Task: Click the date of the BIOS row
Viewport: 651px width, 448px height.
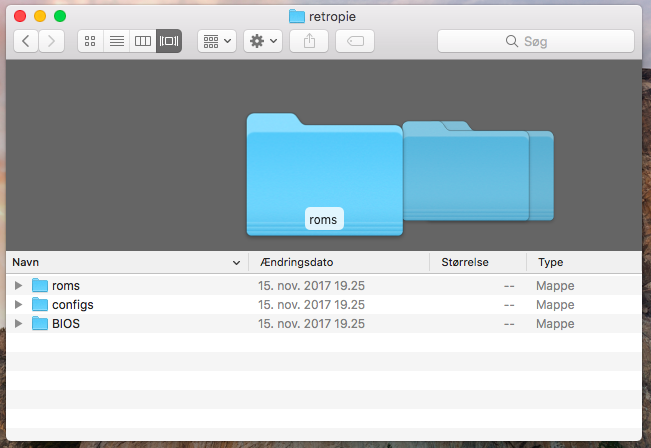Action: [x=311, y=324]
